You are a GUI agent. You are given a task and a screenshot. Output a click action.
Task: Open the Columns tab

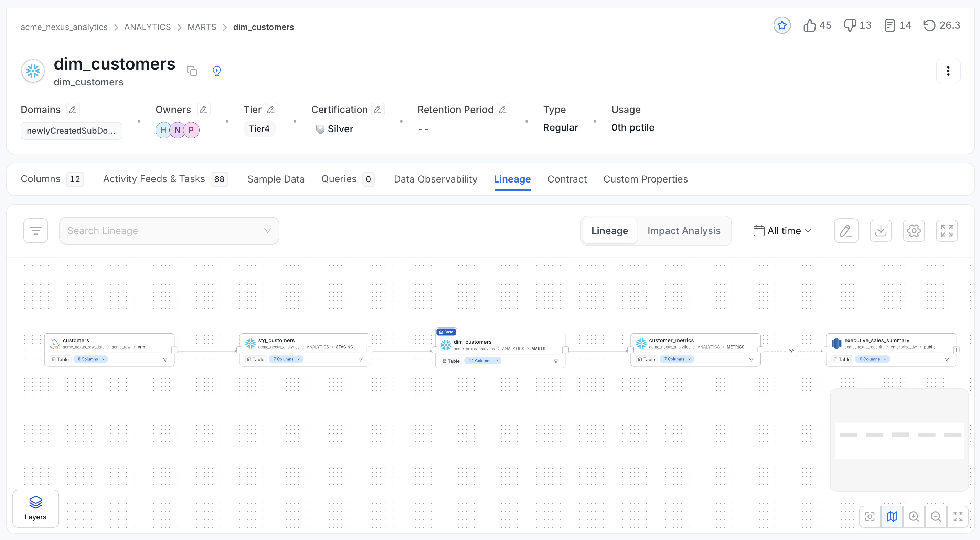(52, 179)
